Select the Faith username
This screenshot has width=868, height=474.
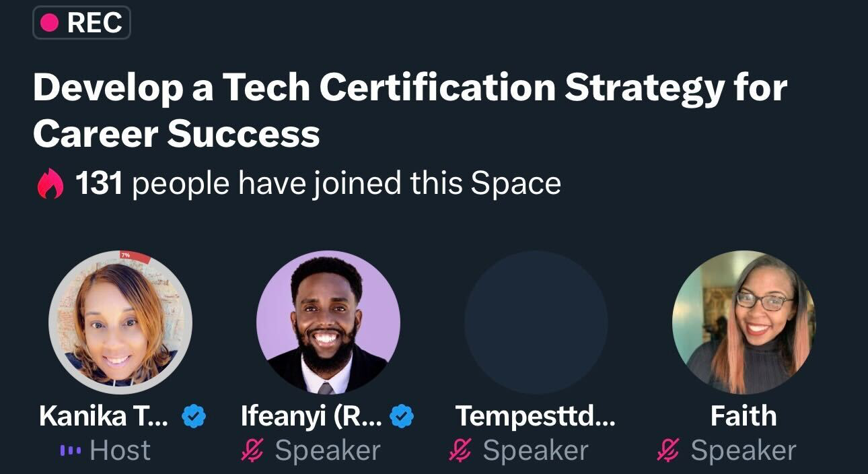(x=744, y=417)
